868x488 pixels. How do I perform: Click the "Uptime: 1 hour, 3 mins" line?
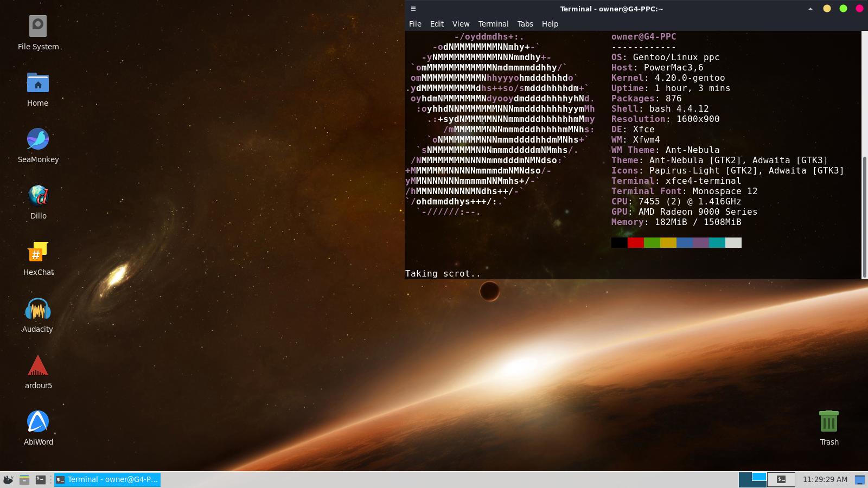[x=671, y=88]
